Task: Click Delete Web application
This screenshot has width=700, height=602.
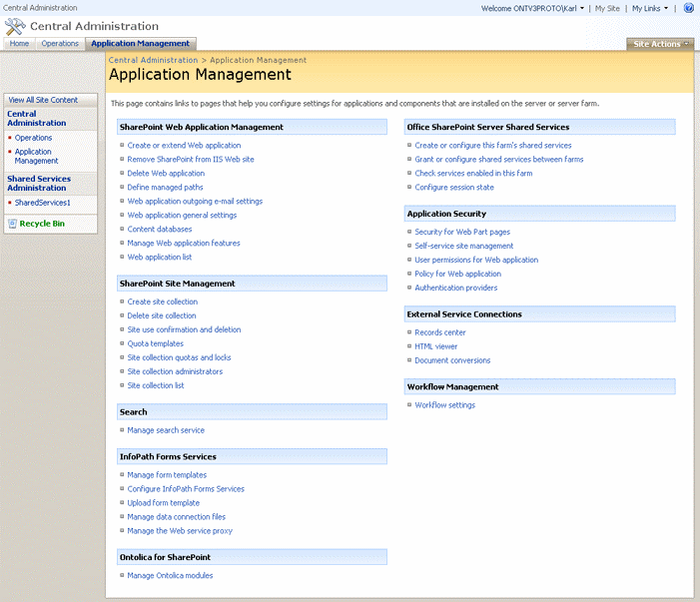Action: (x=166, y=173)
